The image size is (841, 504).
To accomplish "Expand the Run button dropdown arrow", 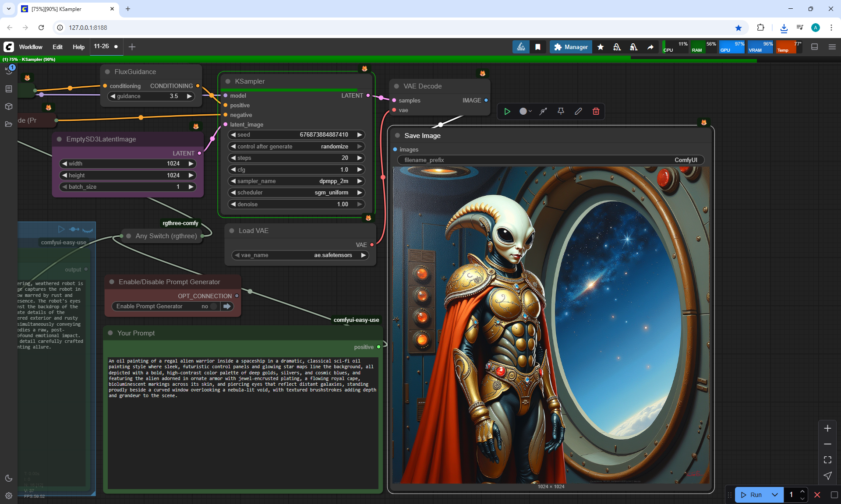I will pos(774,495).
